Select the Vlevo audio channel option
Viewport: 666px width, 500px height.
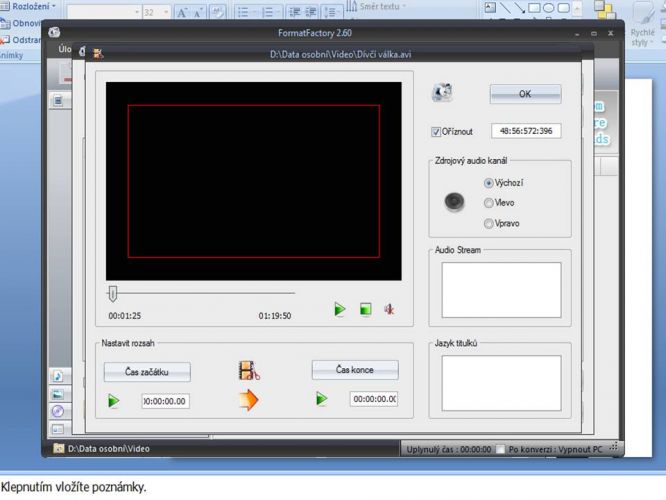point(488,203)
